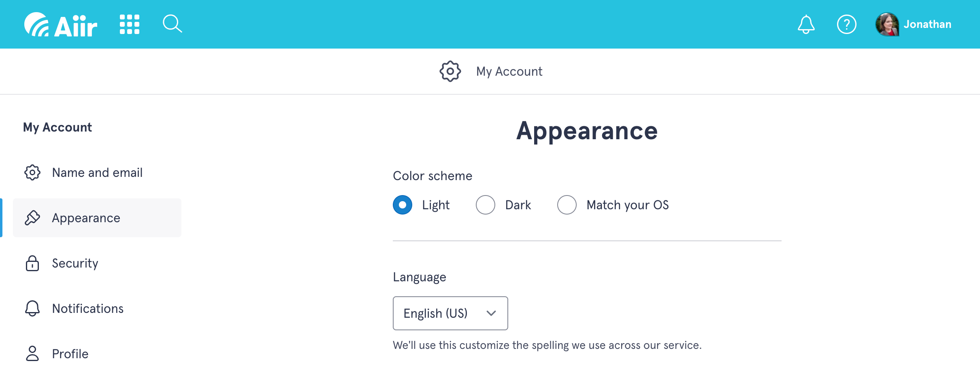Open Name and email settings
Screen dimensions: 980x374
click(x=97, y=172)
